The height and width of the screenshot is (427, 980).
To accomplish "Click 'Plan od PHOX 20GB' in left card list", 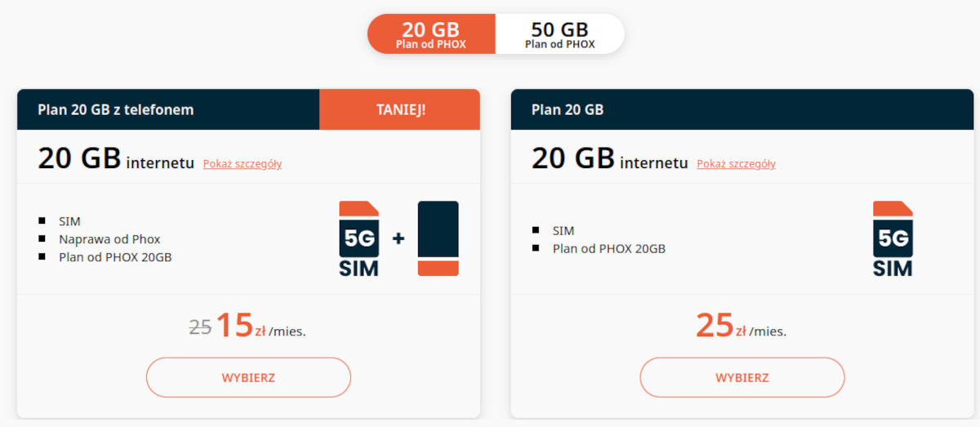I will point(115,257).
